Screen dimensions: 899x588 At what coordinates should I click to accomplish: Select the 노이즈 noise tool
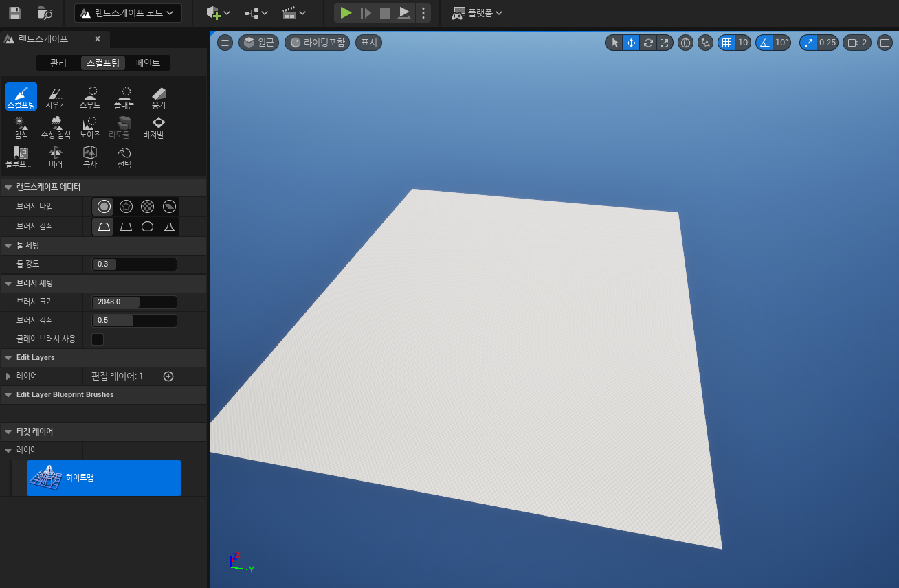coord(90,127)
